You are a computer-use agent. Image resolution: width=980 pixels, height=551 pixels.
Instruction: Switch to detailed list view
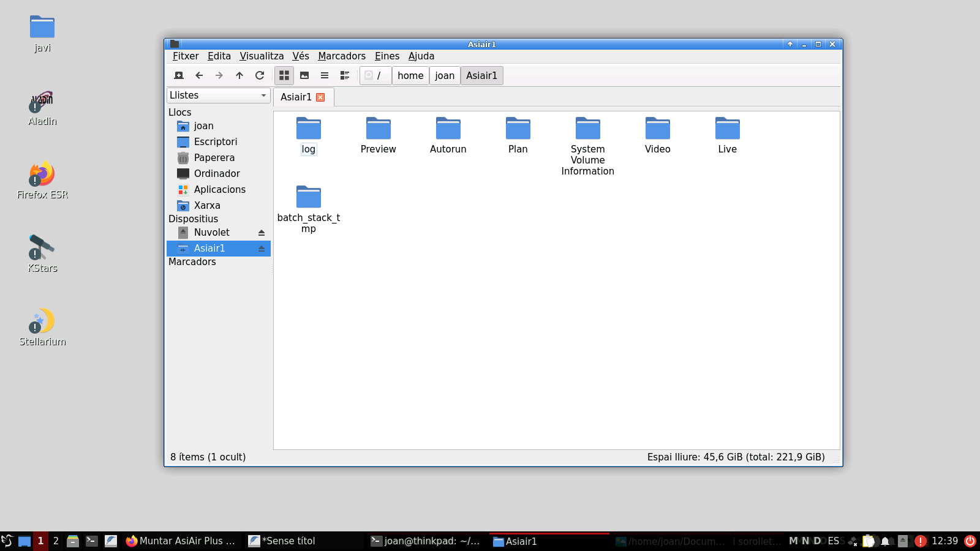point(345,75)
